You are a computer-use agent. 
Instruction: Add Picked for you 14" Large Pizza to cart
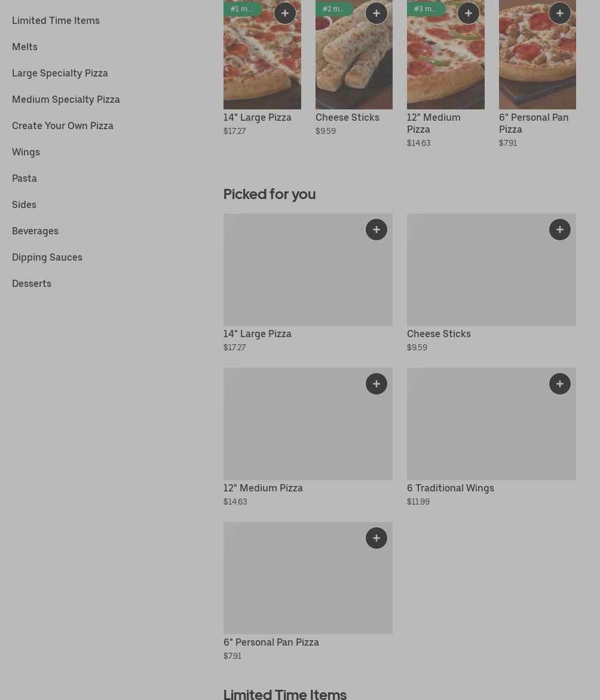pyautogui.click(x=376, y=230)
